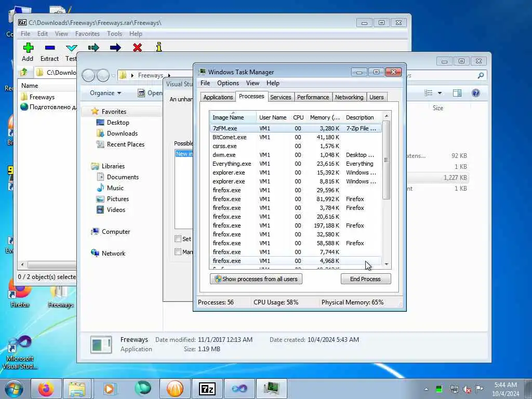Open Task Manager Options menu
This screenshot has width=532, height=399.
coord(228,83)
